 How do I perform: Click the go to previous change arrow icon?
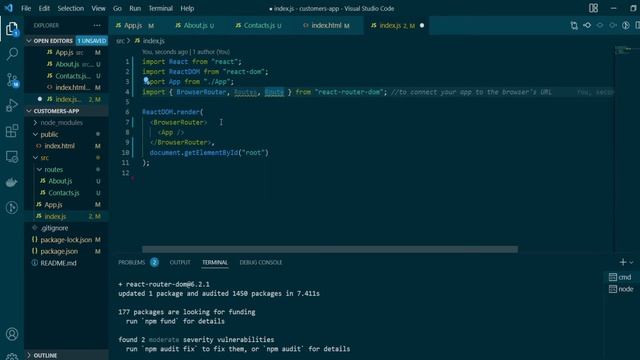pos(587,25)
